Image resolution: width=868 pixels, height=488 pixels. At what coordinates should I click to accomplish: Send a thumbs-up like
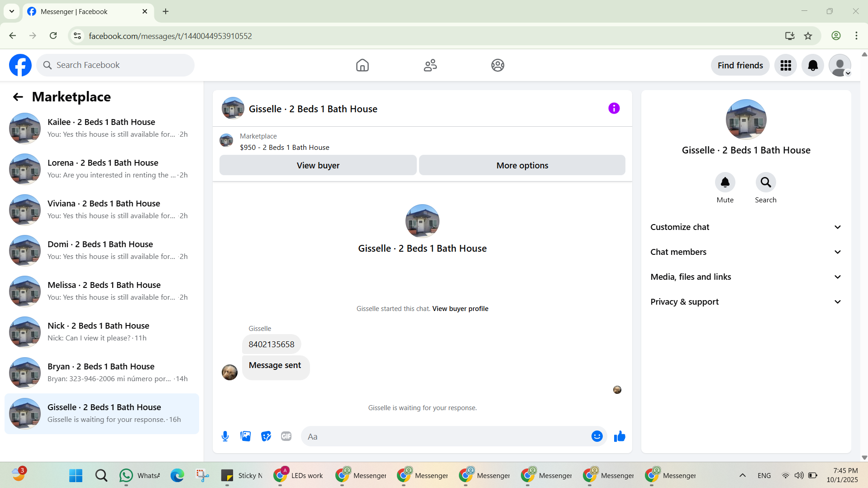[x=620, y=436]
